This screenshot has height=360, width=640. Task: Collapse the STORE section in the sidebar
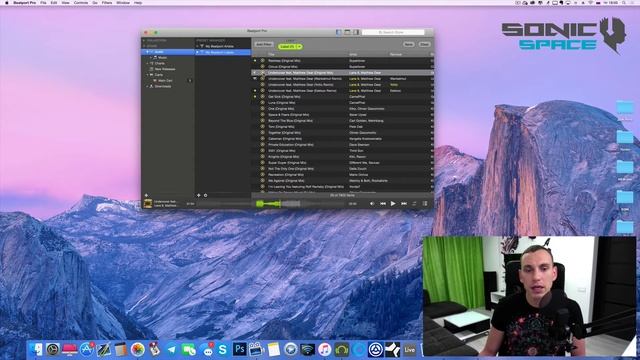coord(144,46)
